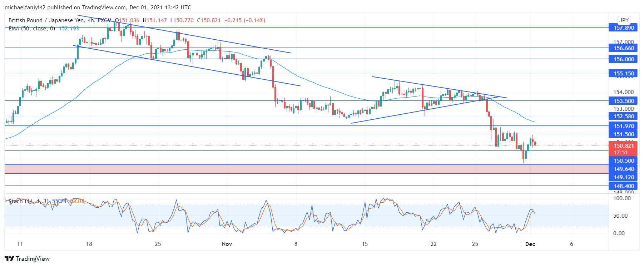Select the 149.120 price level label
Screen dimensions: 644x267
(x=623, y=177)
